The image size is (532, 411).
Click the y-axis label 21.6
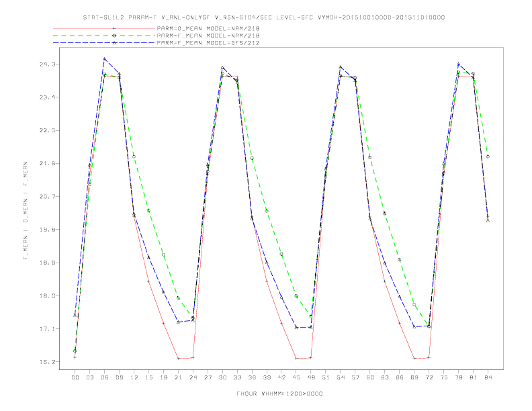pos(47,163)
